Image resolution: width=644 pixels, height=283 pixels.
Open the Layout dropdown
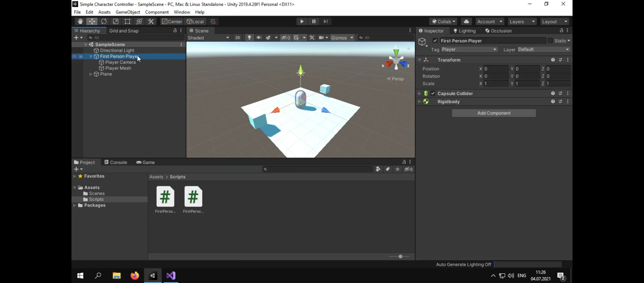(x=554, y=21)
